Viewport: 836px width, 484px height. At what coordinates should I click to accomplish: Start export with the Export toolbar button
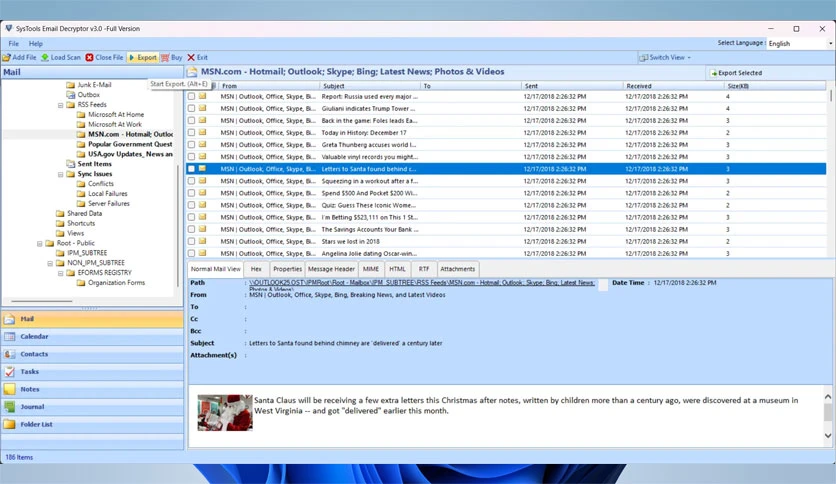(142, 58)
